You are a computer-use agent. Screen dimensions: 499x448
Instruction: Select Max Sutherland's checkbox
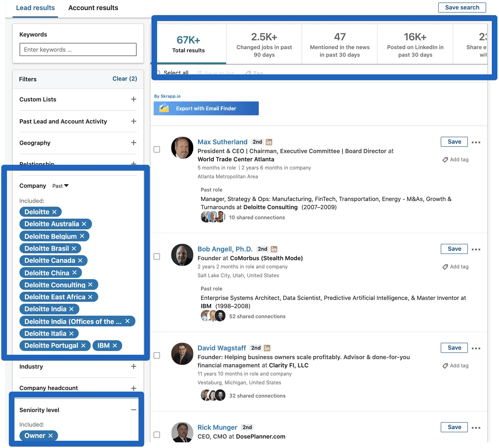pos(157,149)
